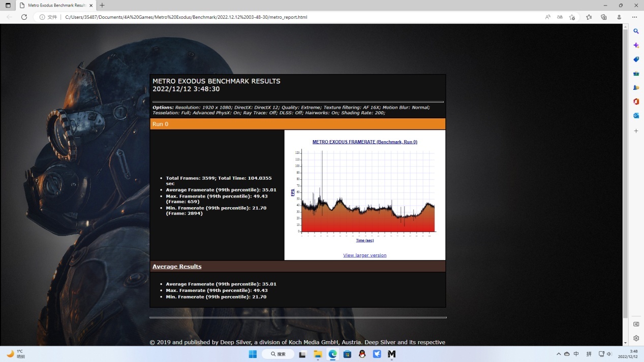644x362 pixels.
Task: Open the View larger version link
Action: pos(364,255)
